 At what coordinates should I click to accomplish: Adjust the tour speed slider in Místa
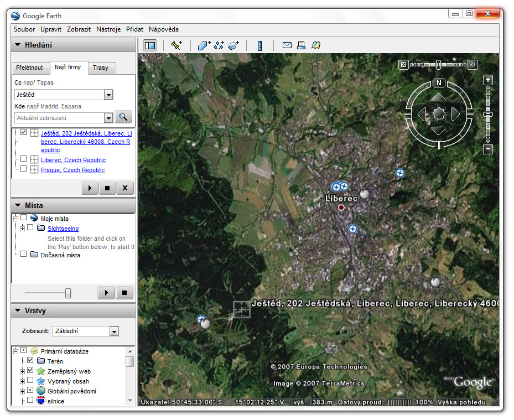pyautogui.click(x=68, y=293)
